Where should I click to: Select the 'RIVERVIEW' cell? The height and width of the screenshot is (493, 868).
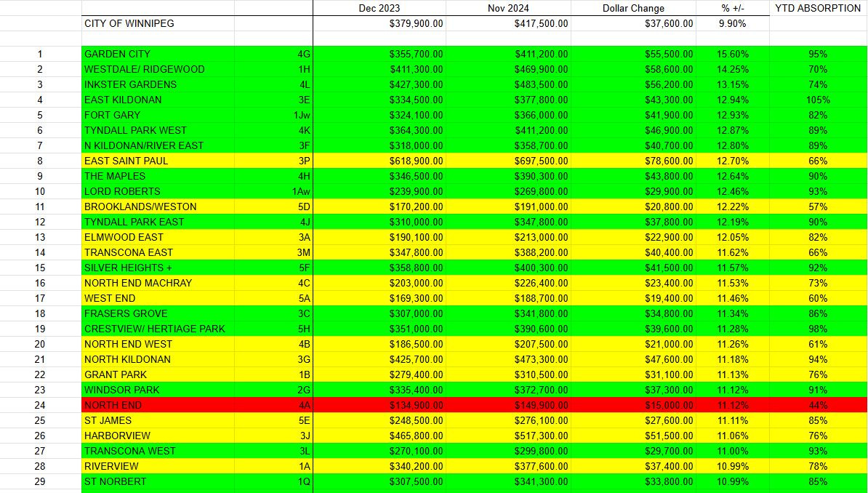[158, 466]
